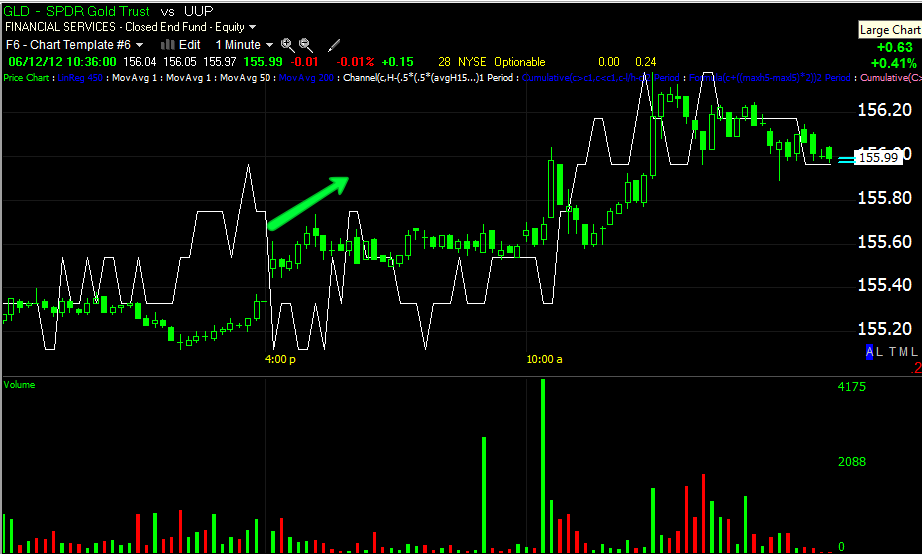922x554 pixels.
Task: Click the 4:00 p time axis label
Action: [280, 359]
